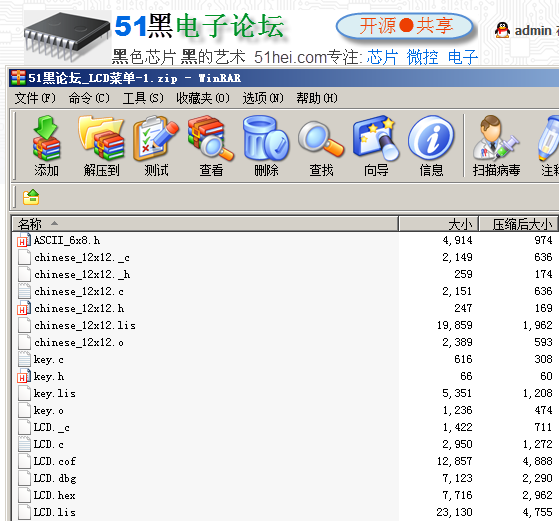Click the black chip logo image

pos(67,37)
